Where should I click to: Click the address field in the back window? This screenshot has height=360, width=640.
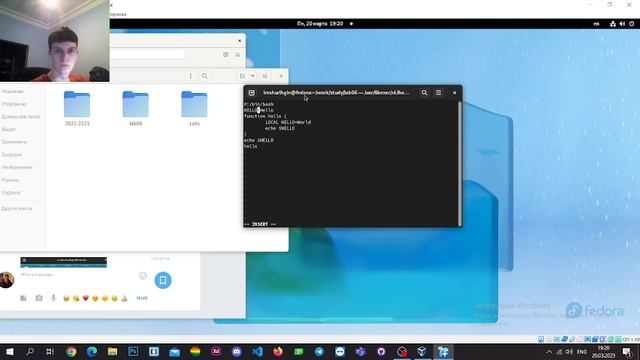click(147, 54)
